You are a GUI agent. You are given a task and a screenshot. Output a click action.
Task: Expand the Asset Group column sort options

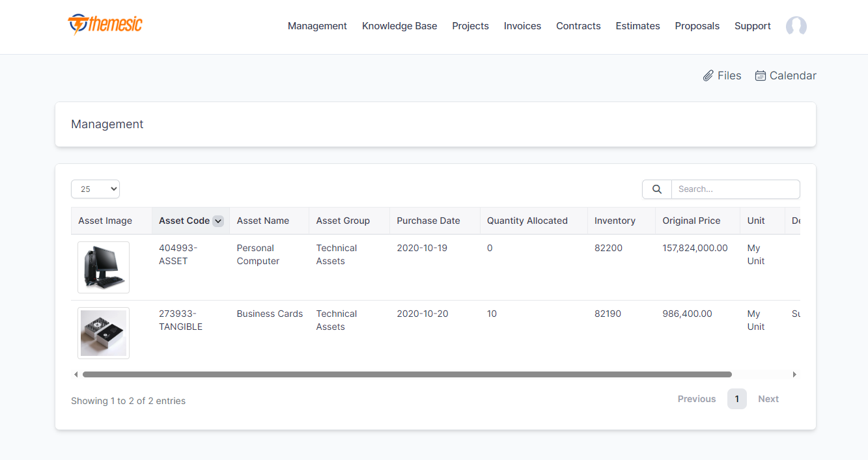click(x=343, y=221)
